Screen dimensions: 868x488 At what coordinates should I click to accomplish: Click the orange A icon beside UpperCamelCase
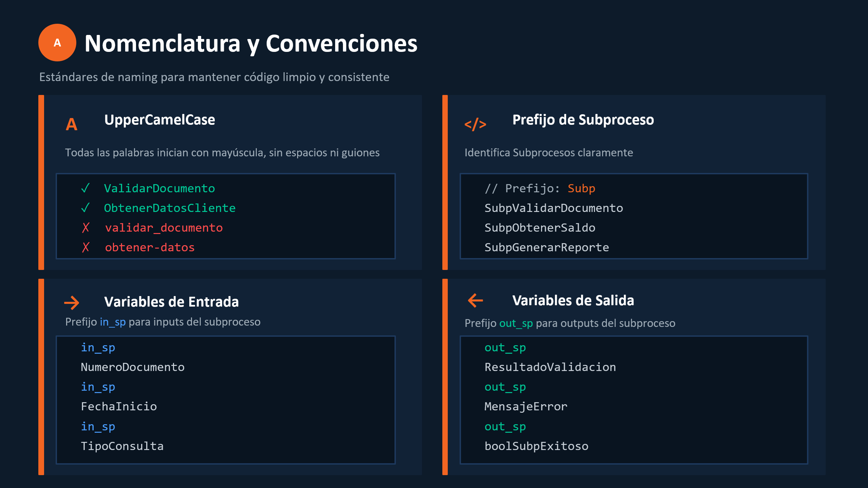pos(72,124)
